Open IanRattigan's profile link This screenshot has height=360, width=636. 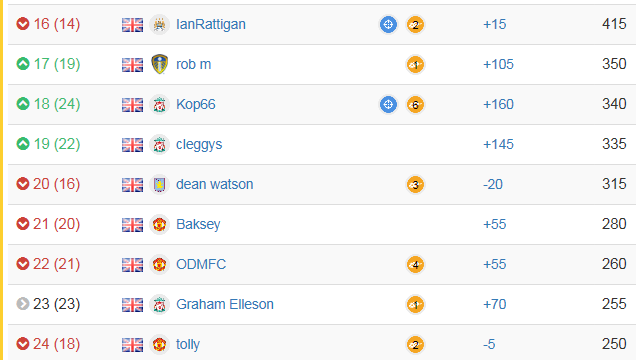pyautogui.click(x=211, y=24)
